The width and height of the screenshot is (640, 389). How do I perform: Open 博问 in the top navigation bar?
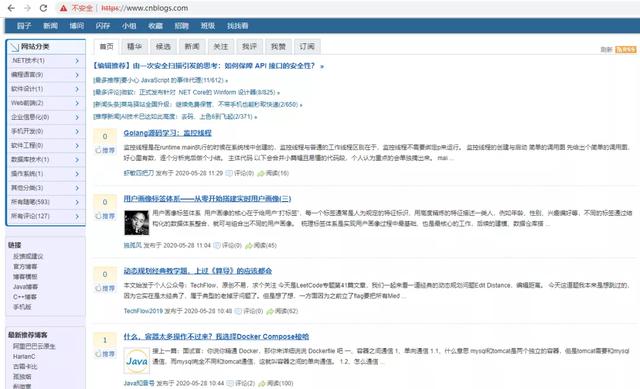[76, 26]
